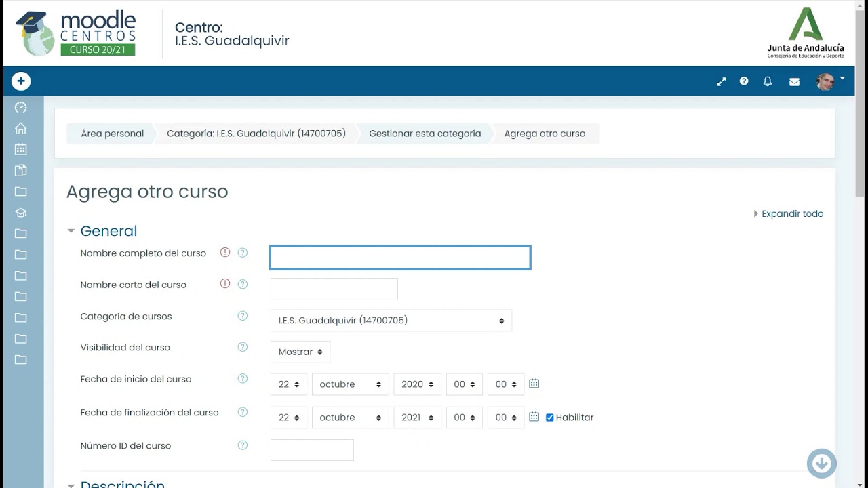Open the help question mark in the top bar
The height and width of the screenshot is (488, 868).
click(744, 81)
